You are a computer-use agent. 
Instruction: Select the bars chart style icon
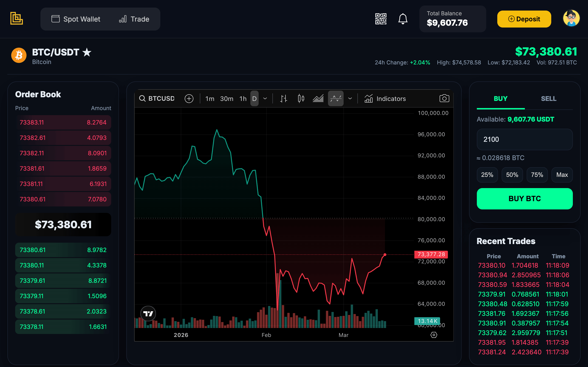(x=283, y=99)
